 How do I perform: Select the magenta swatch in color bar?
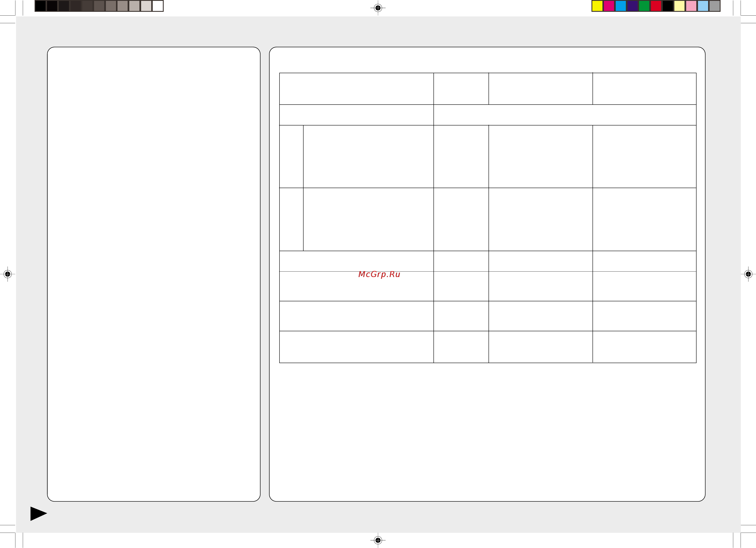coord(609,6)
